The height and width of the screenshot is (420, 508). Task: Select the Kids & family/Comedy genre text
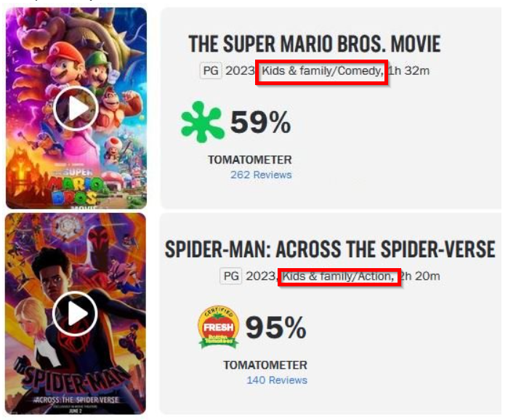pyautogui.click(x=321, y=71)
